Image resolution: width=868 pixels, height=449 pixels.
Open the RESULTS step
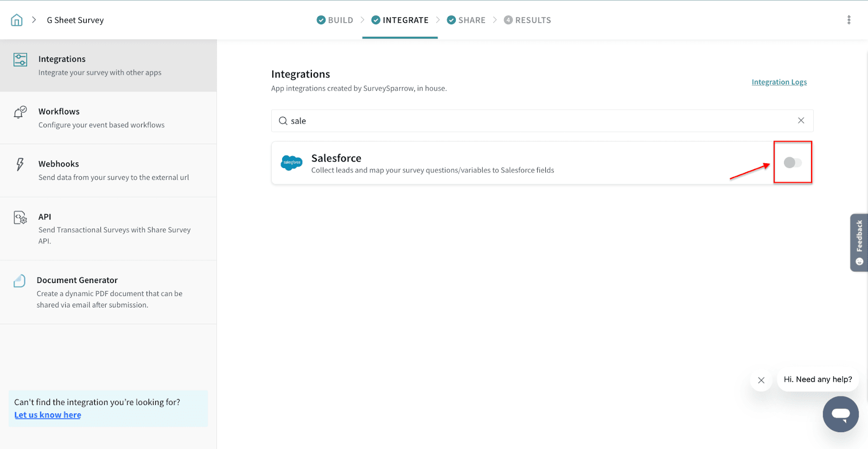click(x=527, y=20)
